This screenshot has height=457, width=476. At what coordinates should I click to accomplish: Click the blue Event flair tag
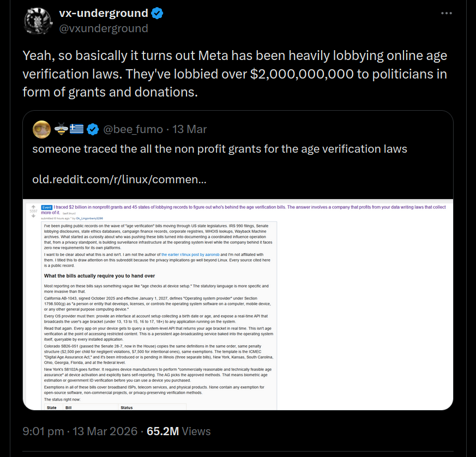tap(46, 207)
